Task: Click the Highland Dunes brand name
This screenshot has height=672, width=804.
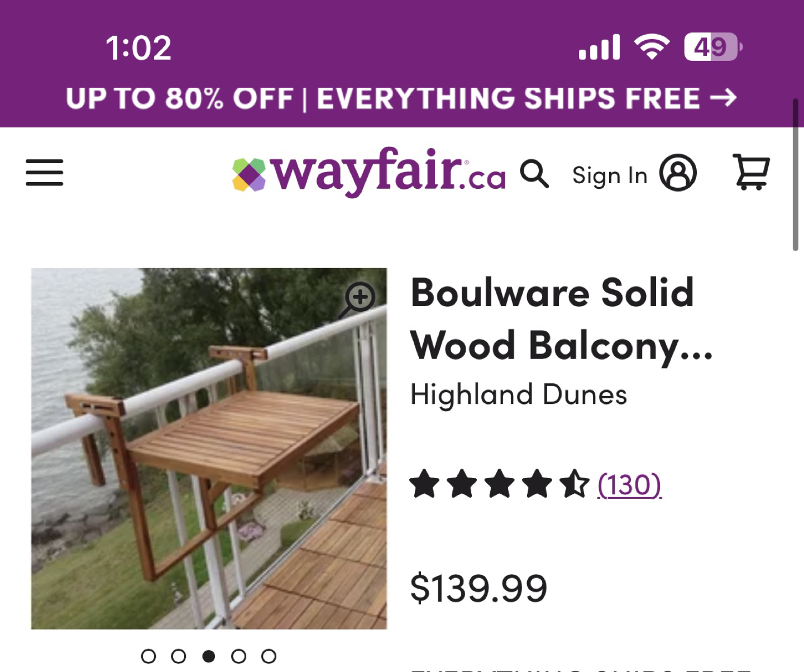Action: pyautogui.click(x=519, y=394)
